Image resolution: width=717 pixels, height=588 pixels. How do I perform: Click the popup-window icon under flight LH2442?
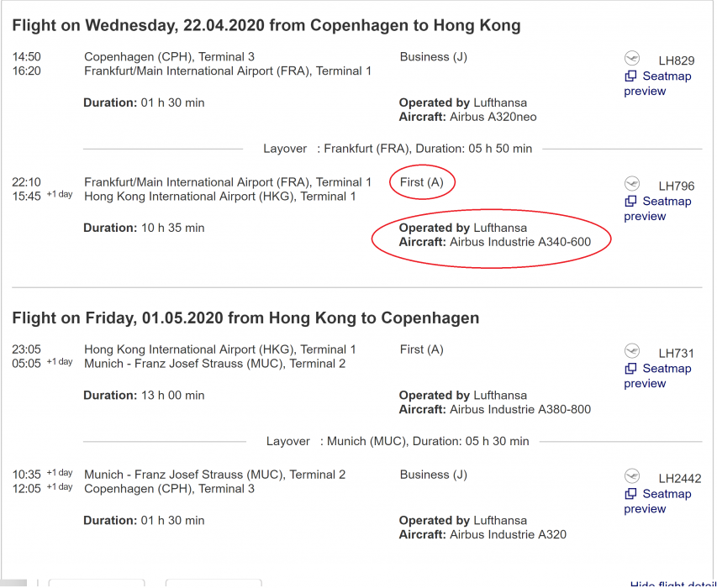coord(630,494)
